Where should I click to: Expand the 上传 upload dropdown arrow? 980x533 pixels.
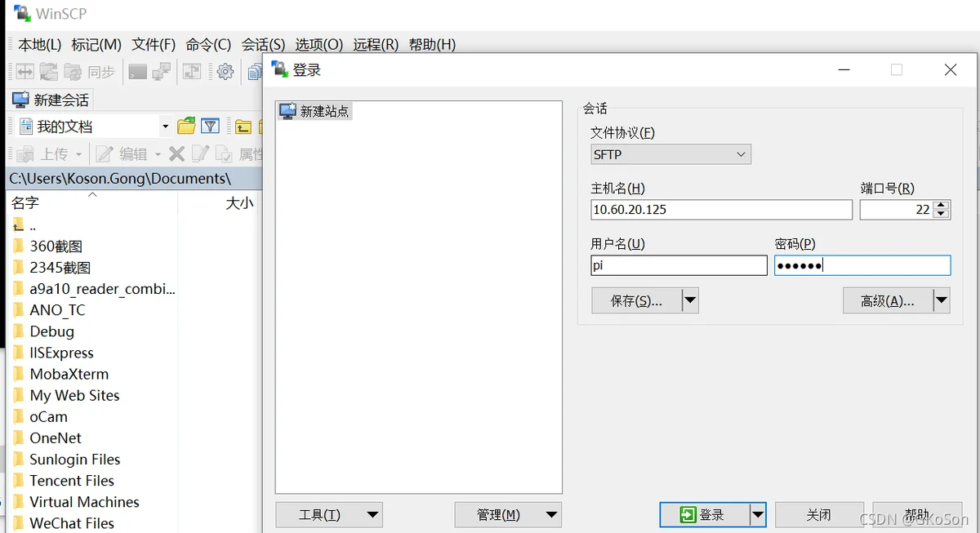[79, 154]
